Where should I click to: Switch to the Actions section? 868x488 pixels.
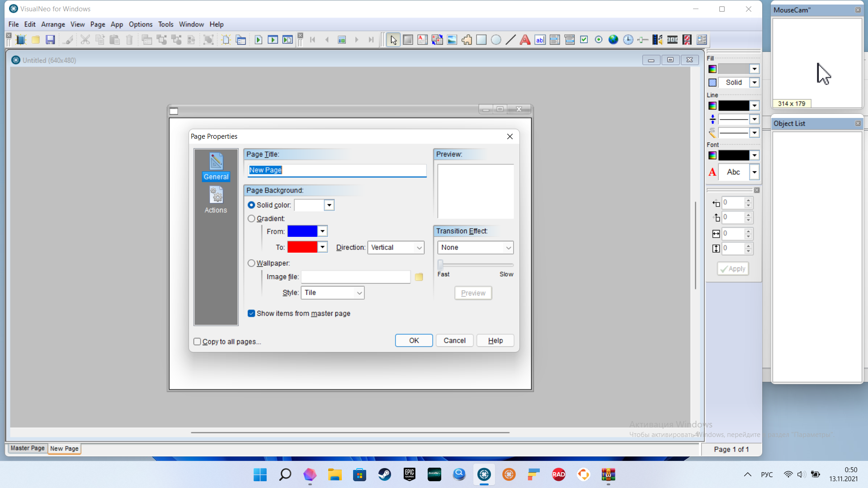[216, 201]
